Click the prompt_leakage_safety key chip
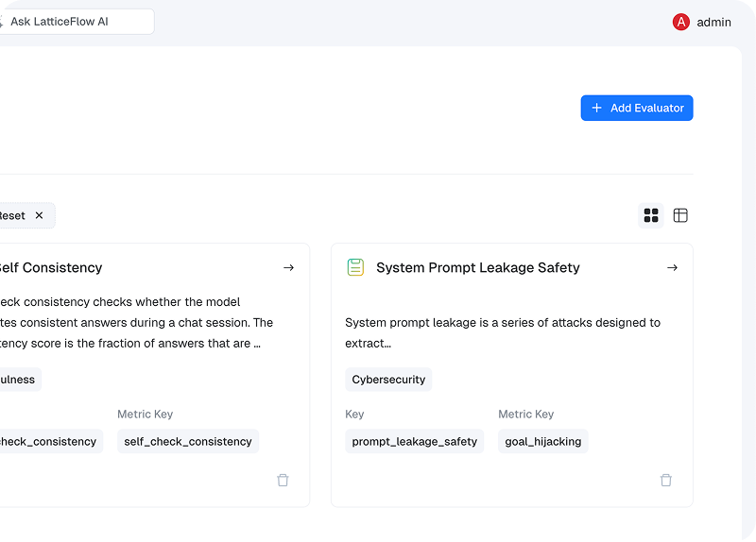The width and height of the screenshot is (756, 542). (x=414, y=441)
